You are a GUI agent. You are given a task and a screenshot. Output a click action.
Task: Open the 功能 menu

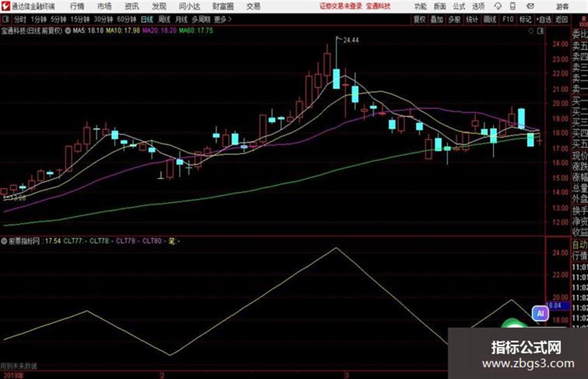(x=421, y=6)
